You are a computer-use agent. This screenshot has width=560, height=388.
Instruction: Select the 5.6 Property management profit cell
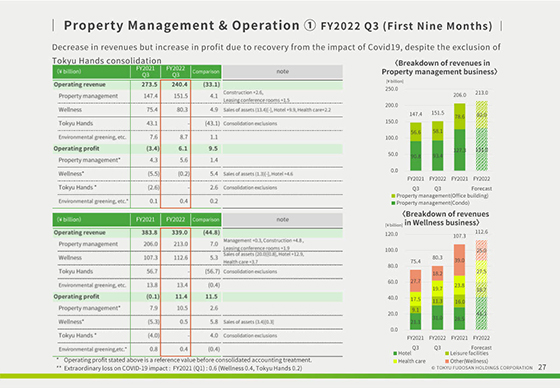click(x=184, y=160)
